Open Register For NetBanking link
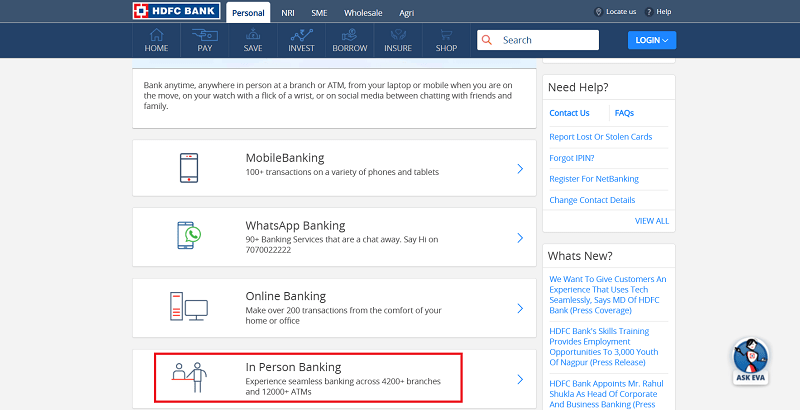Screen dimensions: 800x410 click(594, 179)
